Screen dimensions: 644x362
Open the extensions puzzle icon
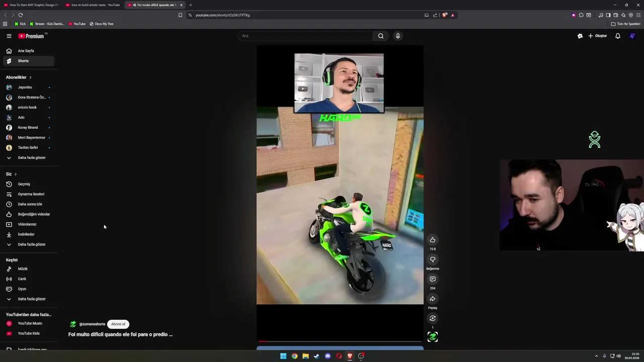tap(581, 15)
